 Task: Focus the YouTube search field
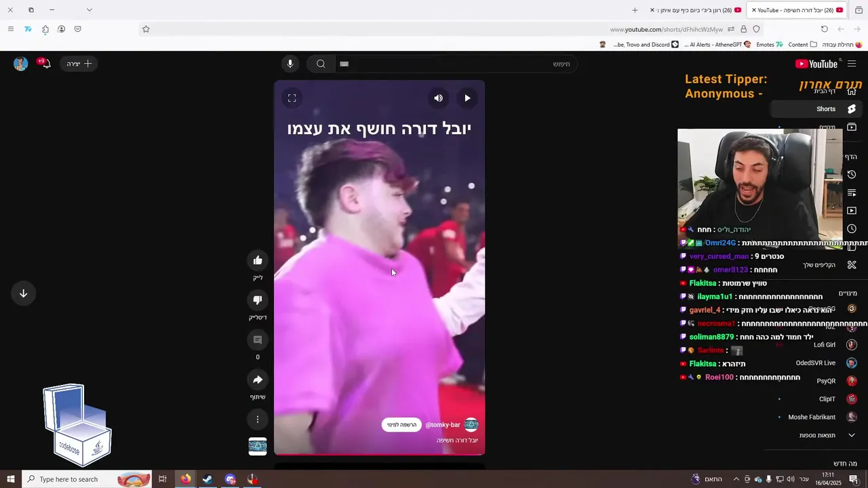pyautogui.click(x=456, y=64)
